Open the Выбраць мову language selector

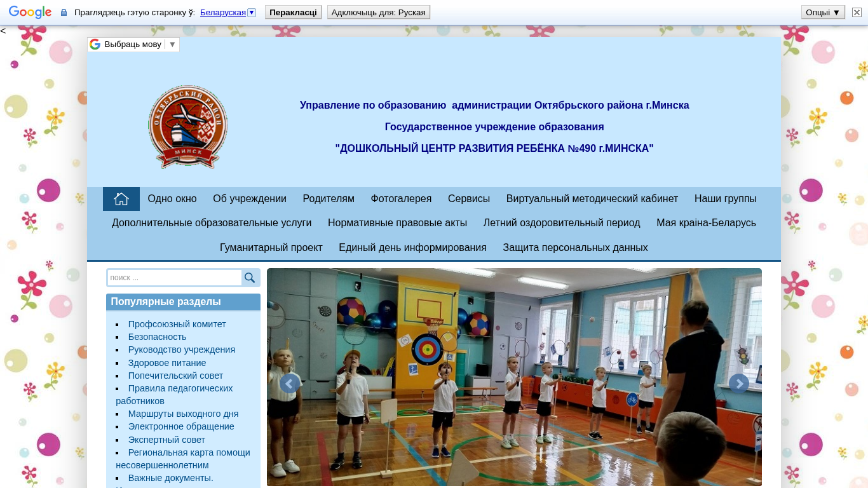point(133,44)
